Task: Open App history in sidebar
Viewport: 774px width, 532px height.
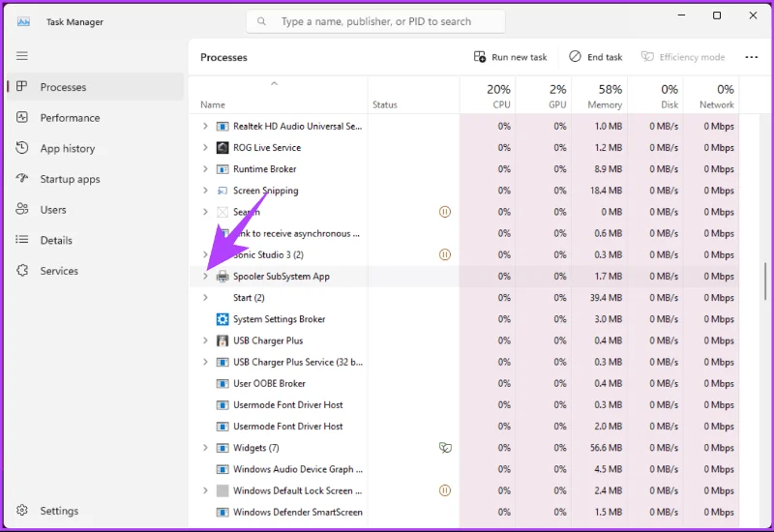Action: 95,148
